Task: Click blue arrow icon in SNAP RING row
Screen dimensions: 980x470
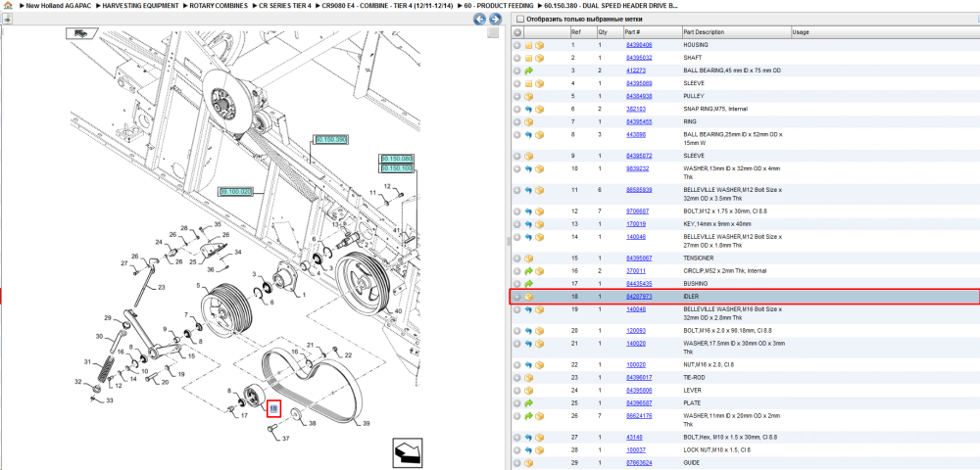Action: pos(528,110)
